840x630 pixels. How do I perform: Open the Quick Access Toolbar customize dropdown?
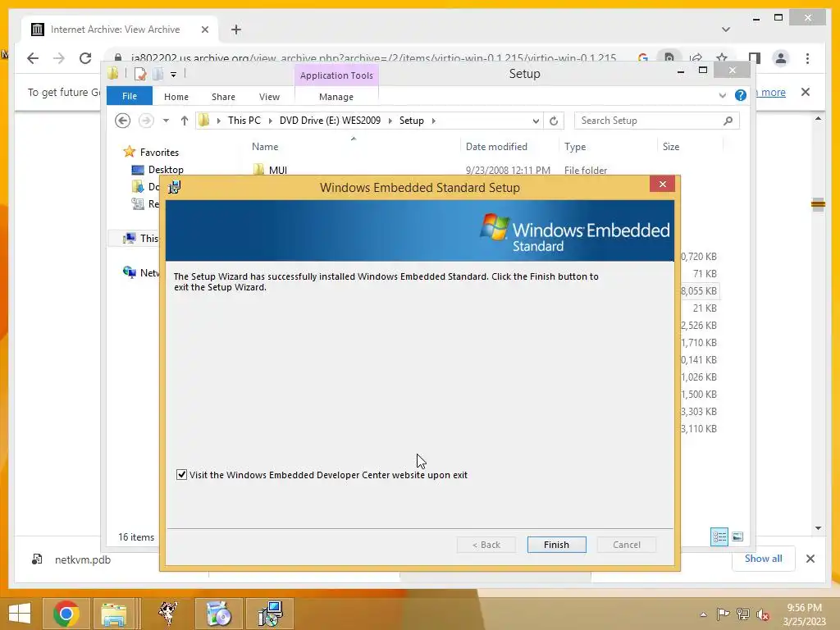tap(174, 75)
